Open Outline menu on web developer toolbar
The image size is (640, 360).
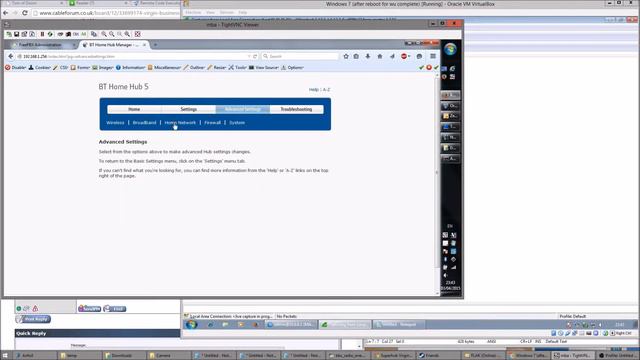pyautogui.click(x=194, y=67)
